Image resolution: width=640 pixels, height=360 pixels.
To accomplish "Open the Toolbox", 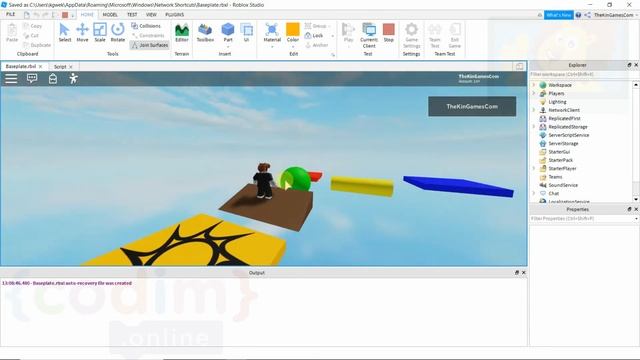I will pos(205,33).
